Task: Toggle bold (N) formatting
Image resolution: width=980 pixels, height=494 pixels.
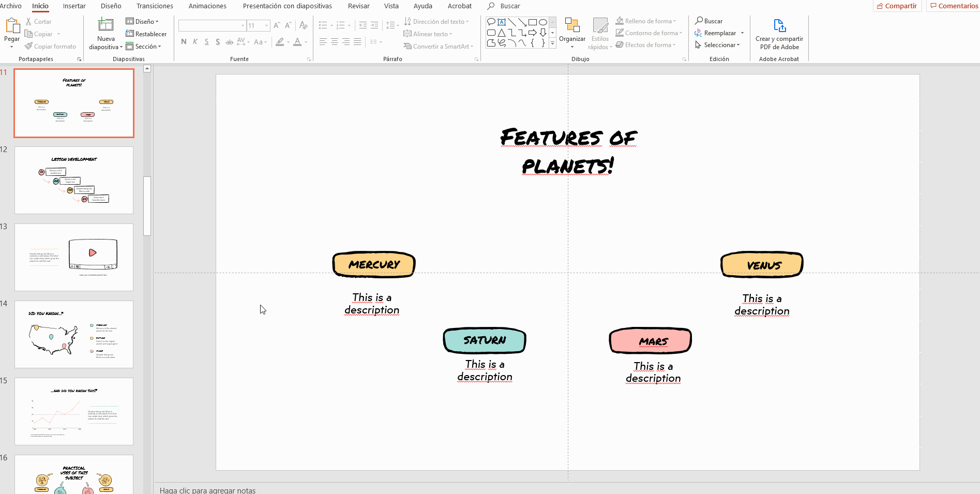Action: click(x=184, y=42)
